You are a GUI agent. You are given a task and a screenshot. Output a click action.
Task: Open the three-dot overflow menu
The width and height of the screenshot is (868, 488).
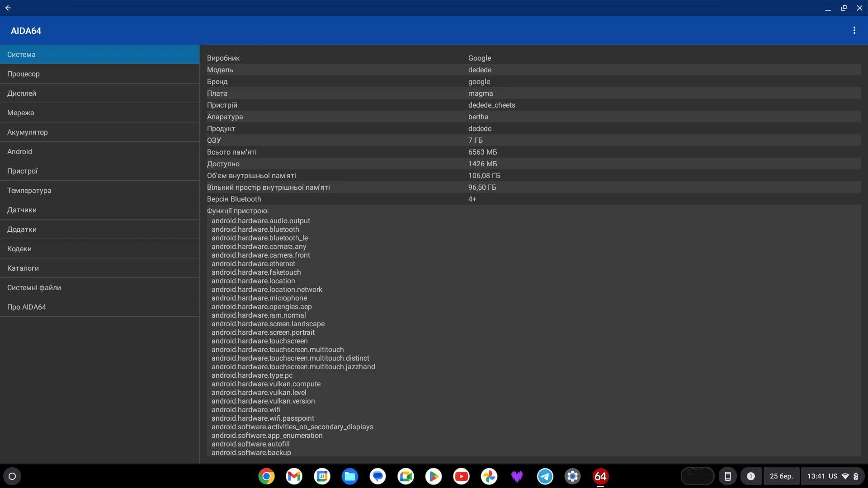click(854, 30)
